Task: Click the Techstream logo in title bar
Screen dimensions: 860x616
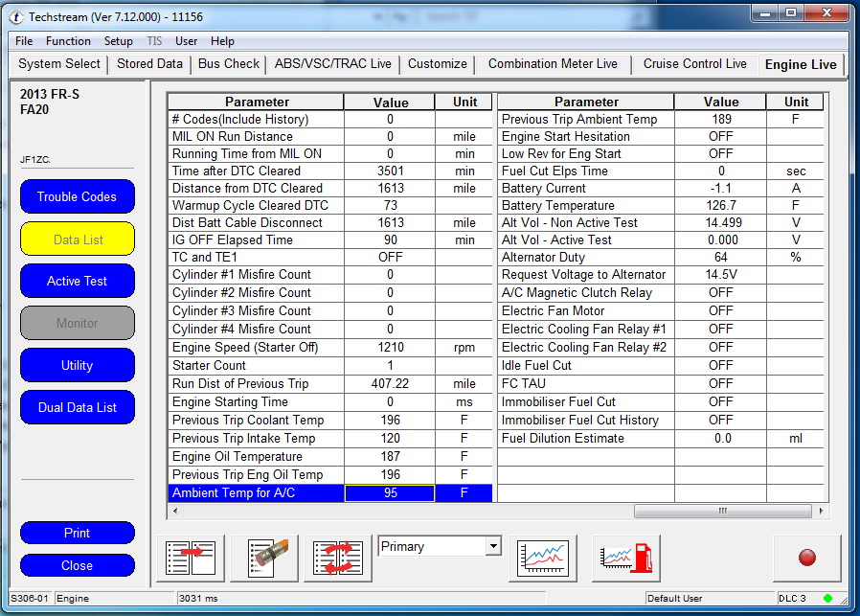Action: (15, 16)
